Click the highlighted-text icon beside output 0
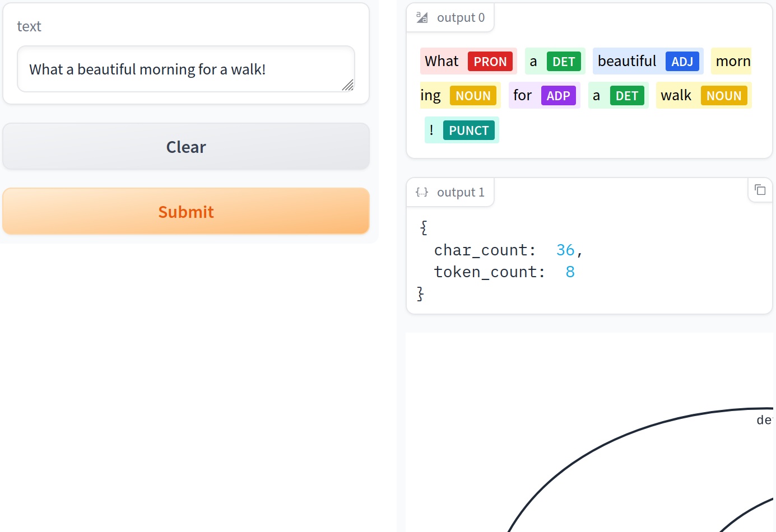Screen dimensions: 776x532 click(422, 17)
